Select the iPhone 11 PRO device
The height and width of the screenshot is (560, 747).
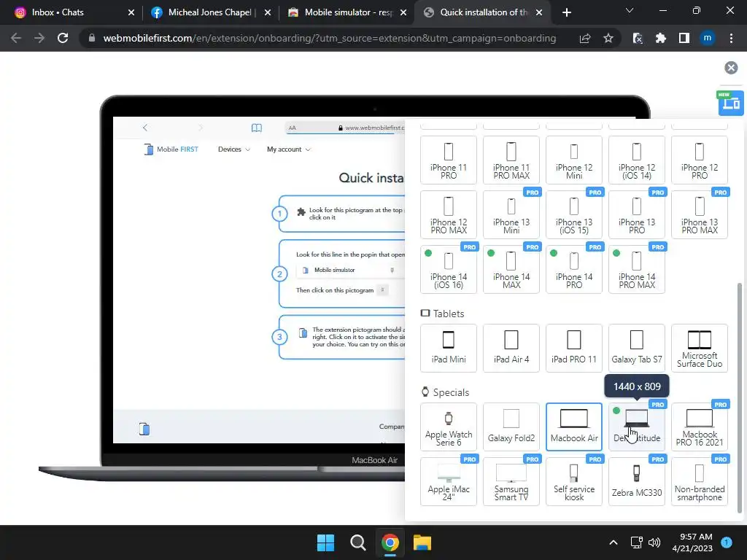[x=449, y=160]
